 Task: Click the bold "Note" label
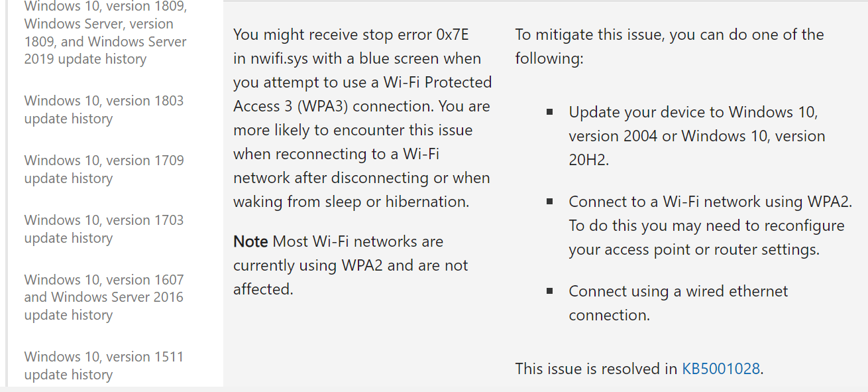pyautogui.click(x=250, y=241)
